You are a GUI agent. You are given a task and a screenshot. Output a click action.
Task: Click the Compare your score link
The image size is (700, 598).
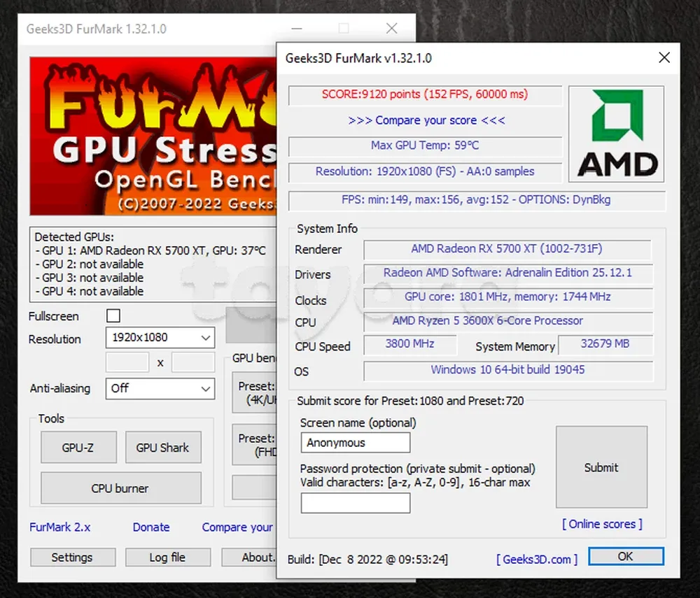click(426, 120)
